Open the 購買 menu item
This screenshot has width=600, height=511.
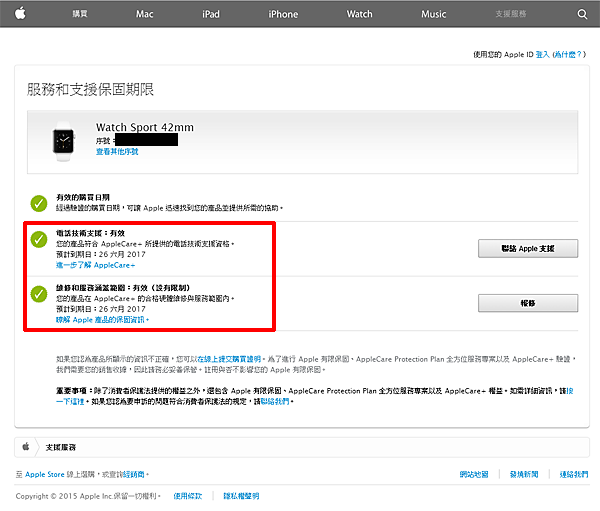coord(80,14)
